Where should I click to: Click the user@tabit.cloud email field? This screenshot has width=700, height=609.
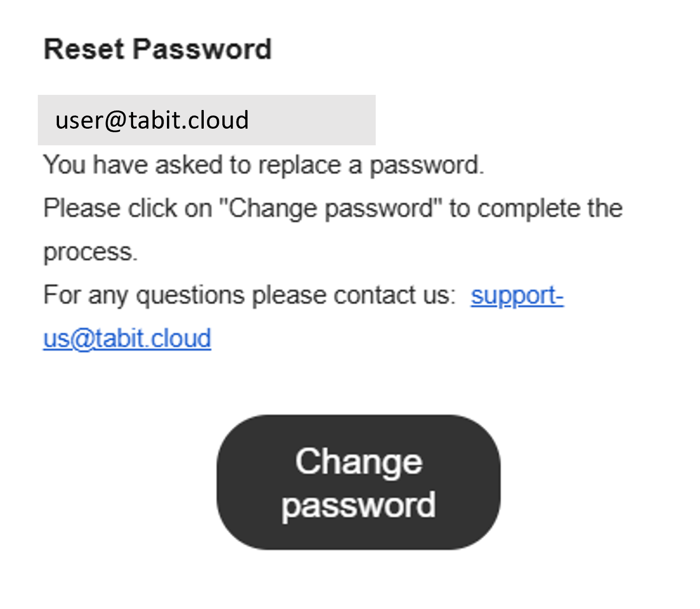206,120
